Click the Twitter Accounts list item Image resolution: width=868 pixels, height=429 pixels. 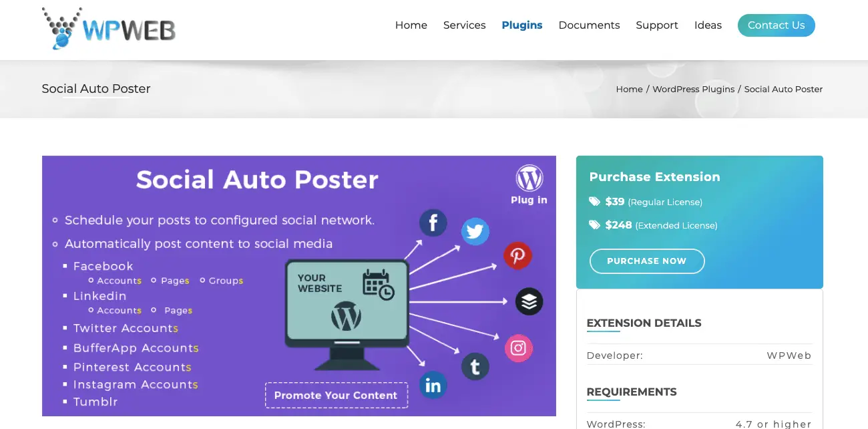pyautogui.click(x=126, y=328)
